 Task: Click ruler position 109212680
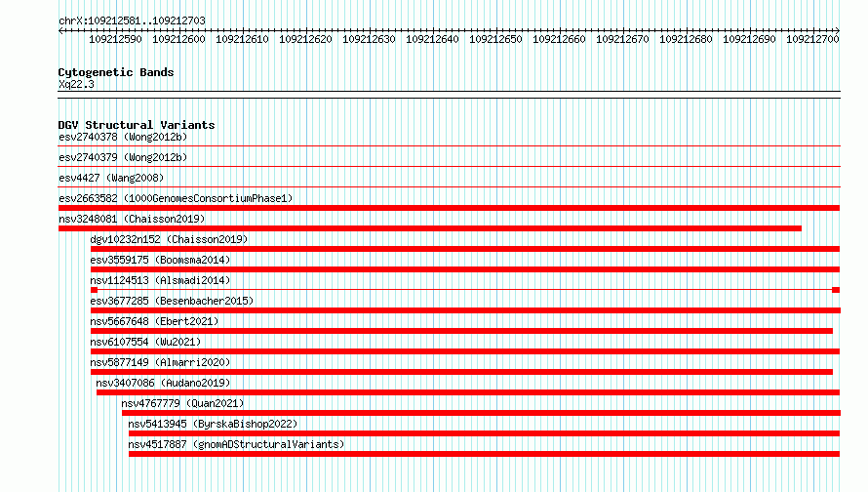tap(686, 39)
